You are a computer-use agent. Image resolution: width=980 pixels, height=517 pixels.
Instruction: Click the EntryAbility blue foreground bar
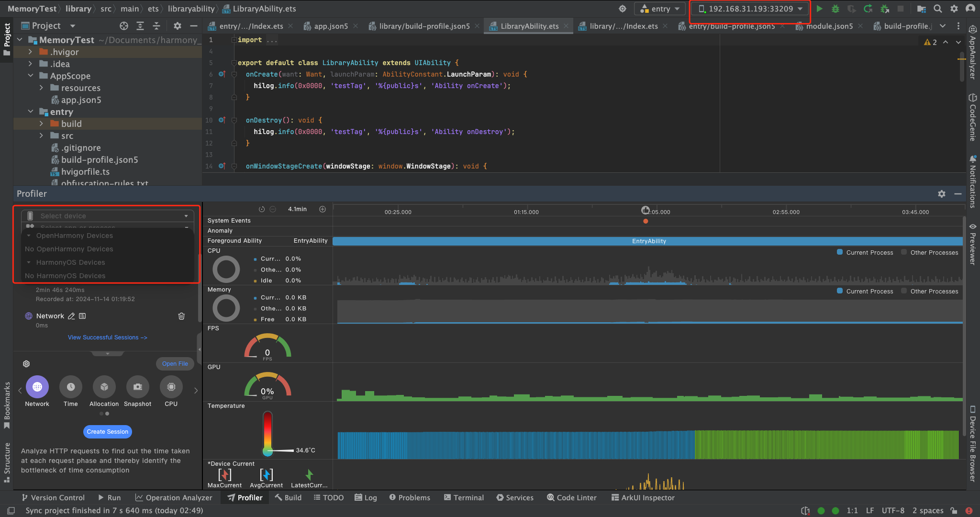click(648, 241)
